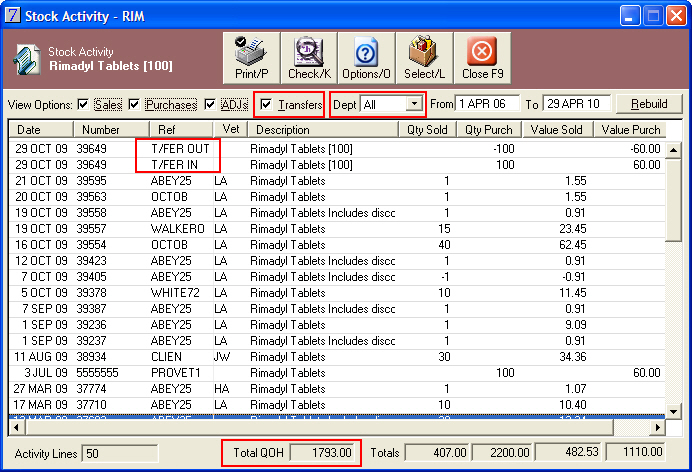Click the Value Sold column header
692x472 pixels.
[x=557, y=130]
